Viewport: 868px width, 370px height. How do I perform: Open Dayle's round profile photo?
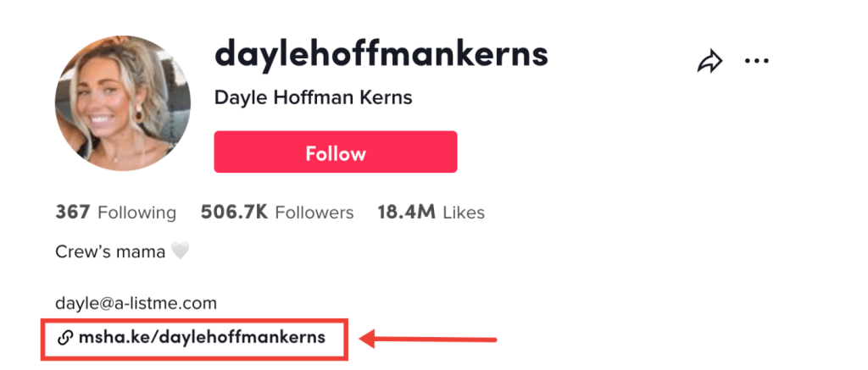pyautogui.click(x=111, y=102)
